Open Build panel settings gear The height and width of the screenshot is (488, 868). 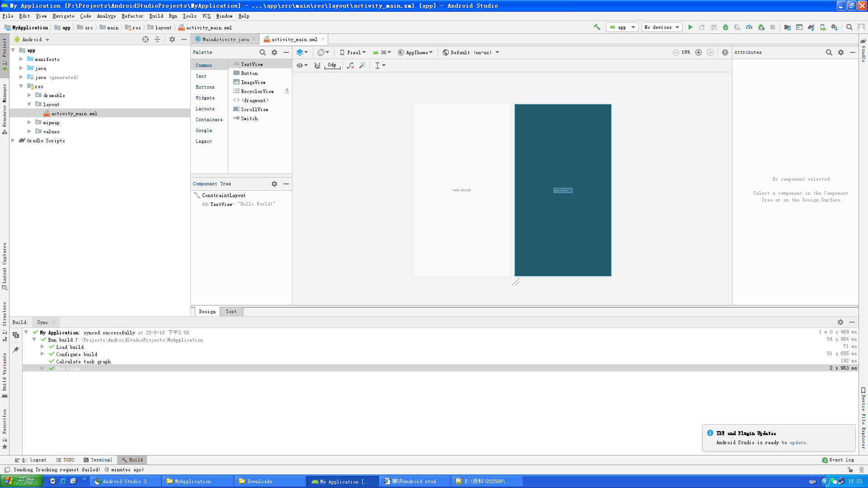point(840,322)
